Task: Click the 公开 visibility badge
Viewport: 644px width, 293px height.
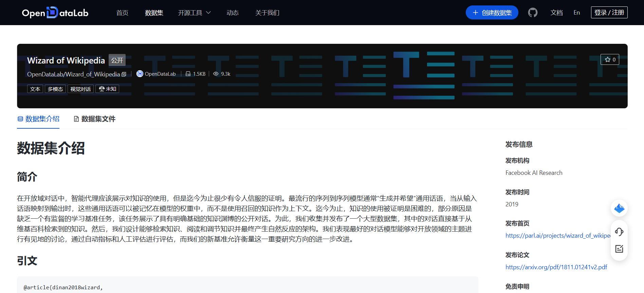Action: 117,60
